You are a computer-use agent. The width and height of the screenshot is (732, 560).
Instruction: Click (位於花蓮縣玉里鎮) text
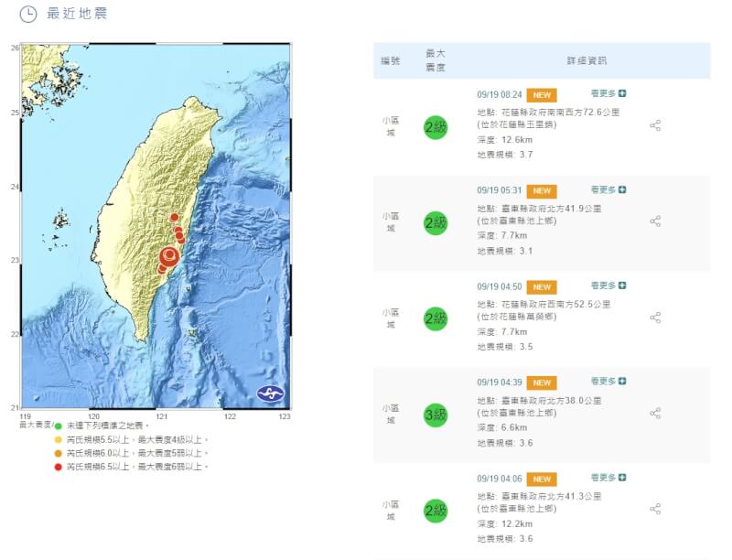point(517,124)
